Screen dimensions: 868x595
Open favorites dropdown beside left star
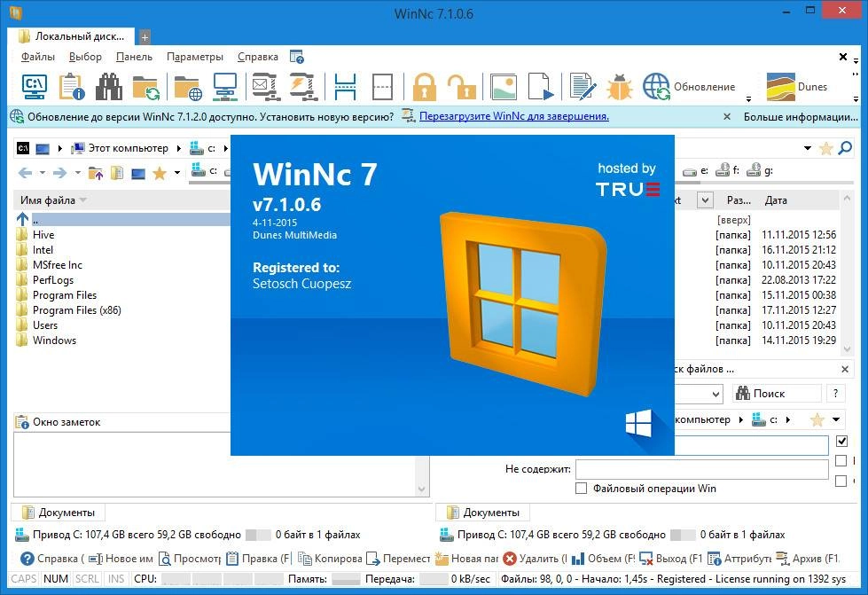click(x=177, y=173)
